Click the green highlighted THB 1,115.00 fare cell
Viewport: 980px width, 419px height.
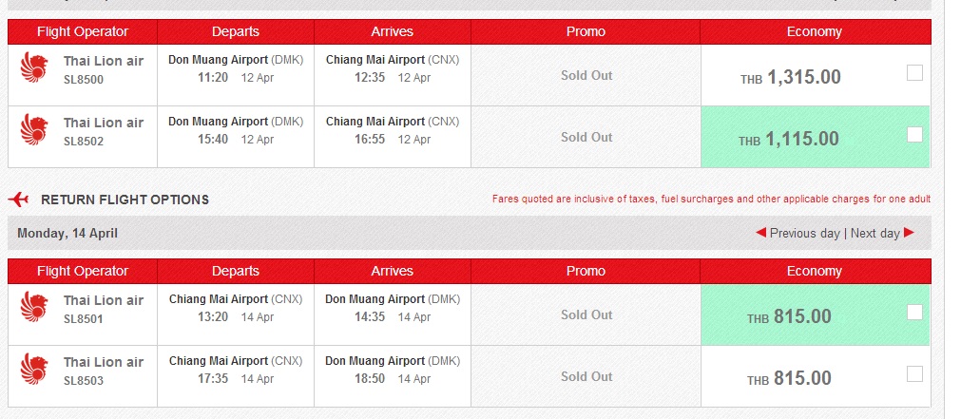coord(815,137)
